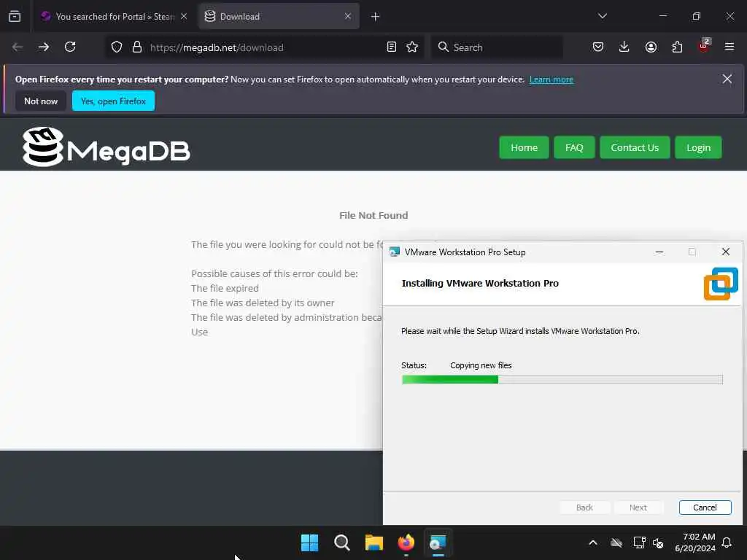Open notifications bell icon
This screenshot has width=747, height=560.
(727, 542)
